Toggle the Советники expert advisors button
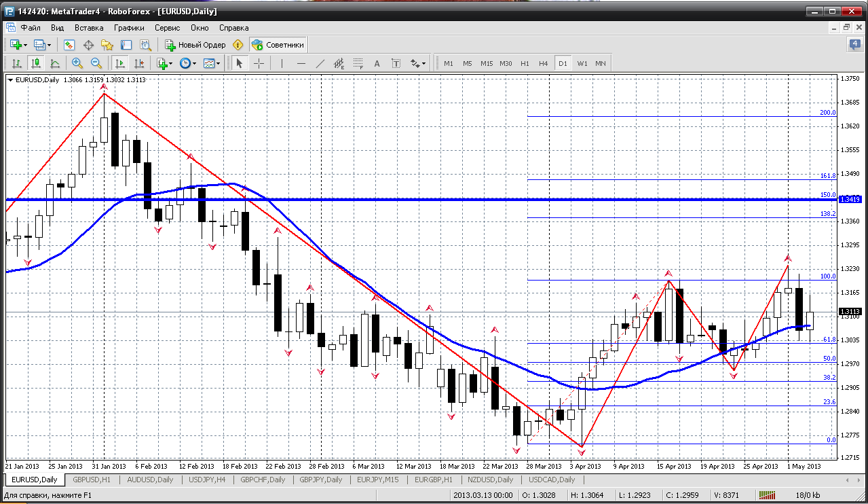Image resolution: width=868 pixels, height=504 pixels. pyautogui.click(x=278, y=45)
